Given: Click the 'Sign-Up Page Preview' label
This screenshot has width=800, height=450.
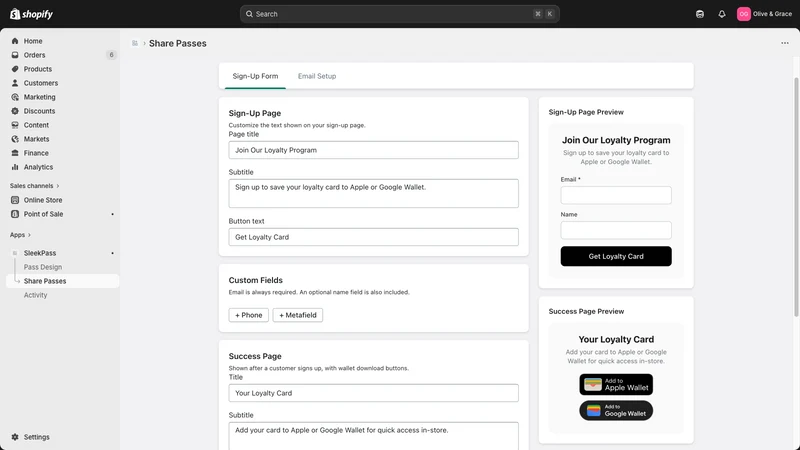Looking at the screenshot, I should (x=586, y=112).
